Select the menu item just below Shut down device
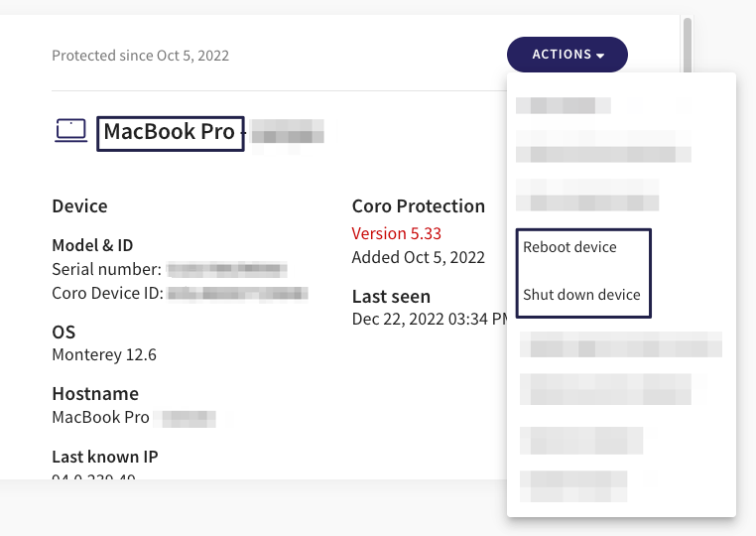The image size is (756, 536). coord(621,346)
